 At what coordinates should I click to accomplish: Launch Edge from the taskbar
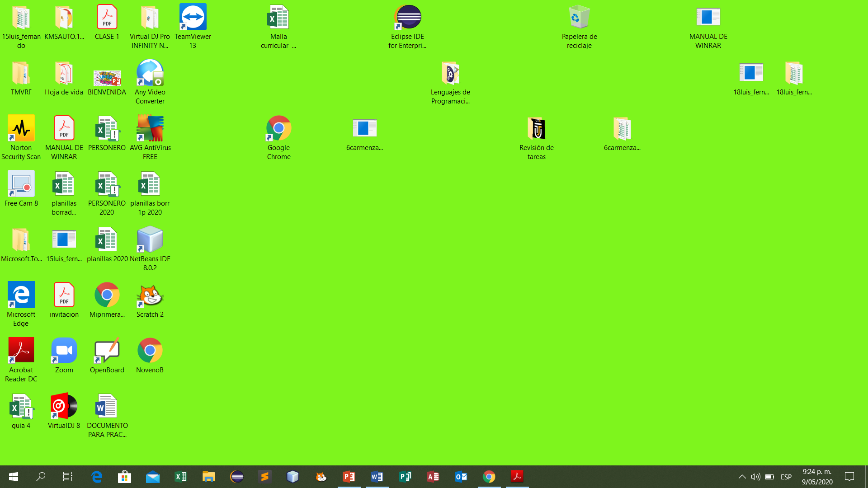coord(96,477)
